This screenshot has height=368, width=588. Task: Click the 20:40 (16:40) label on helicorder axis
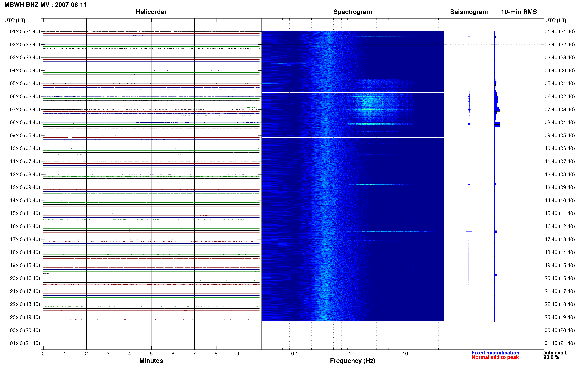25,278
